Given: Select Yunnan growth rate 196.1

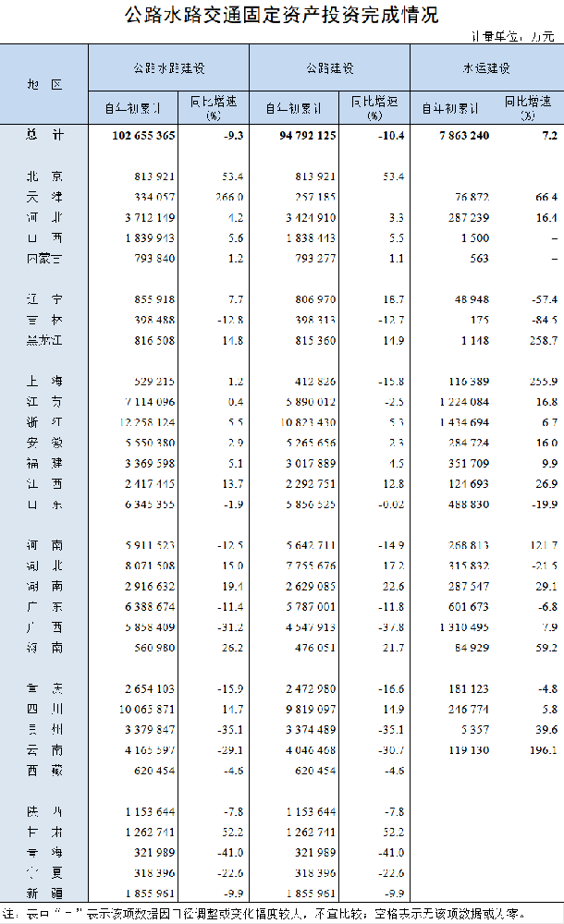Looking at the screenshot, I should click(x=544, y=750).
